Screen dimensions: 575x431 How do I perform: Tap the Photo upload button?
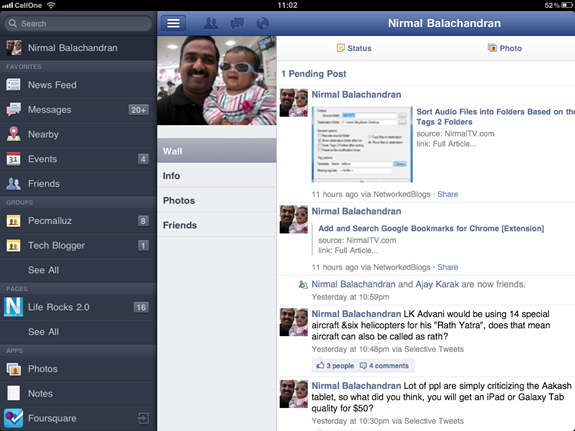pyautogui.click(x=505, y=48)
